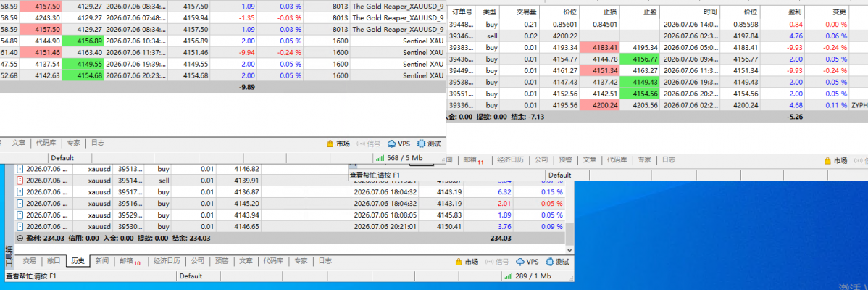Open 邮箱 tab with badge 10
Screen dimensions: 868x290
(x=130, y=261)
